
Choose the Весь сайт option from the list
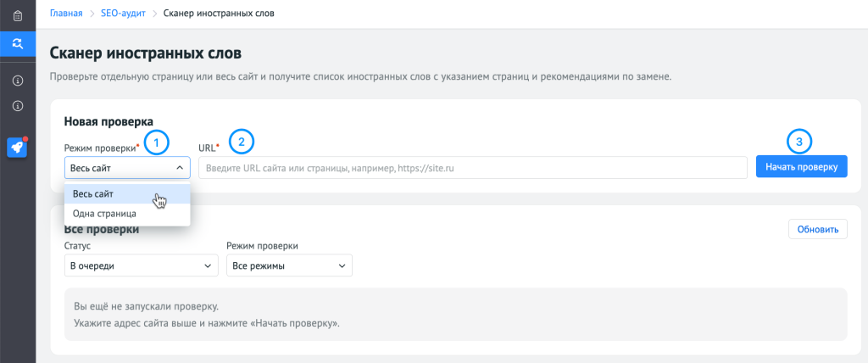[x=93, y=195]
